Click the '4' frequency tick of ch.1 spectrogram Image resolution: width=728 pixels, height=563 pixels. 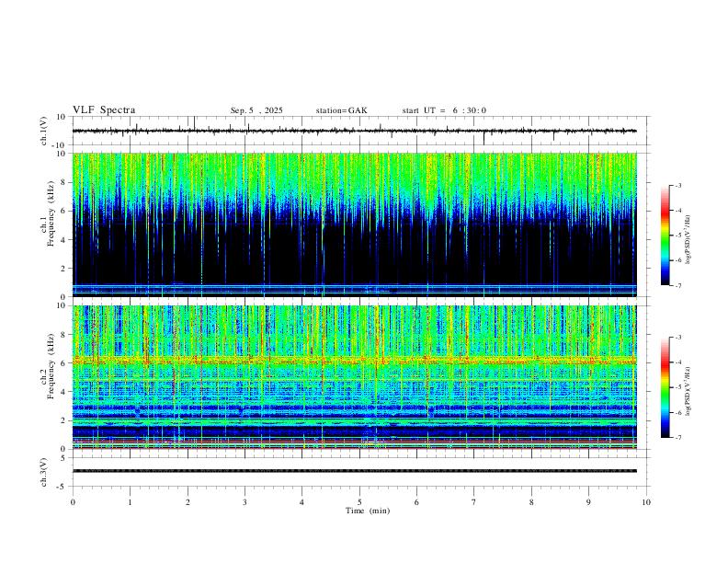63,240
